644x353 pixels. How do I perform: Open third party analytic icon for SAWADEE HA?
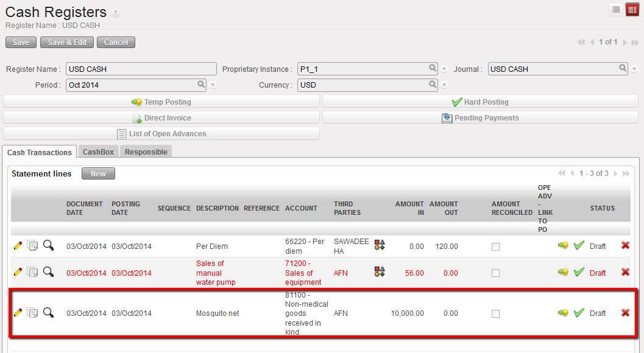pos(380,245)
